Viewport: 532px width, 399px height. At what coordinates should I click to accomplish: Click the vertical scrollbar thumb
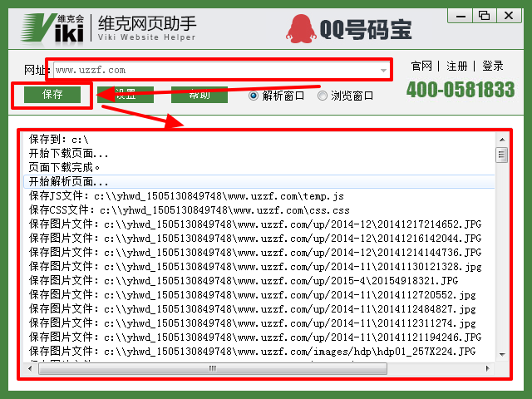(501, 155)
